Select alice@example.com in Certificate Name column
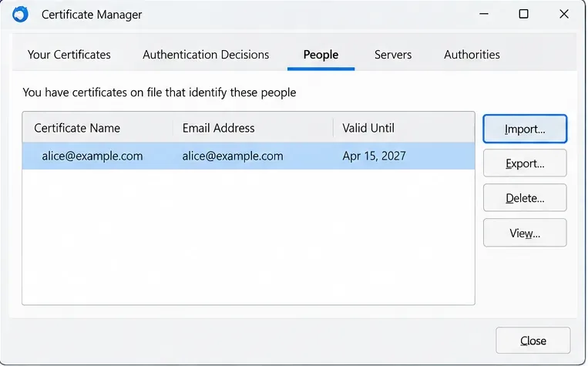Screen dimensions: 588x366 click(92, 156)
